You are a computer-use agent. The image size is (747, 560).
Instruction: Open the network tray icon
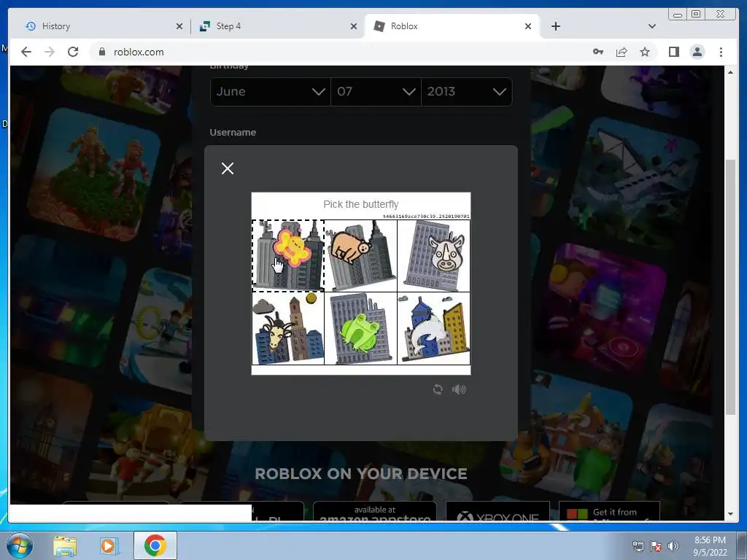click(x=638, y=546)
